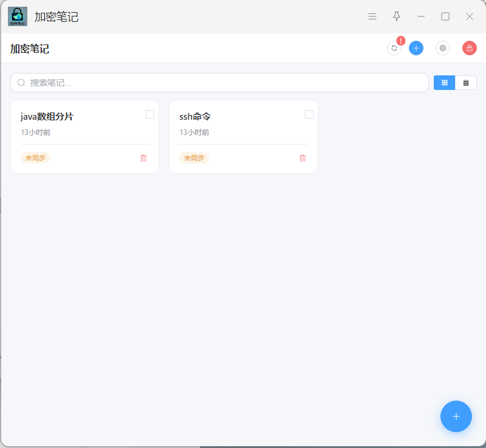Open settings via the gear icon
Screen dimensions: 486x448
point(443,48)
